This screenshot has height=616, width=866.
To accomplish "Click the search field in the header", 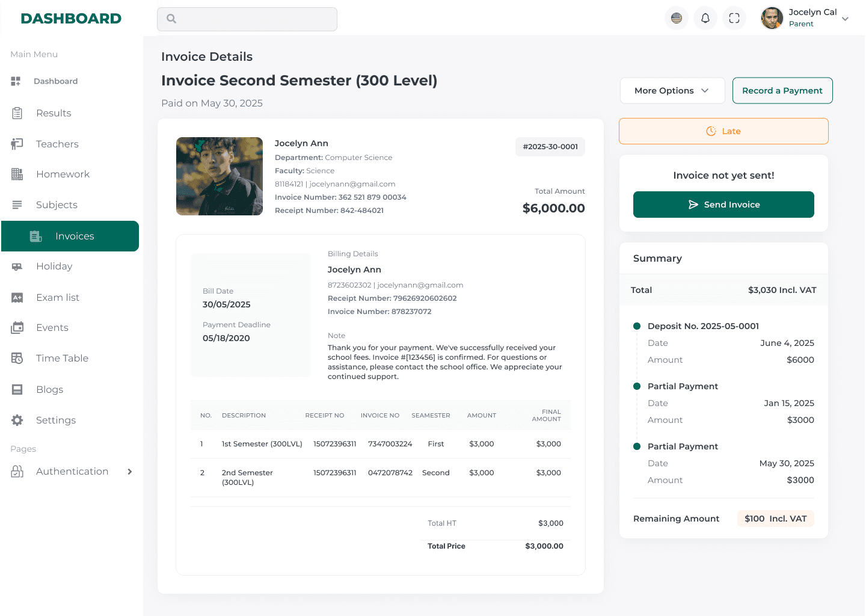I will coord(247,19).
